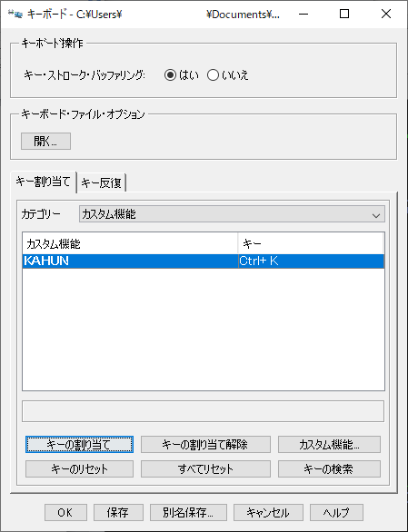Maximize the キーボード window
The image size is (408, 532).
click(344, 14)
